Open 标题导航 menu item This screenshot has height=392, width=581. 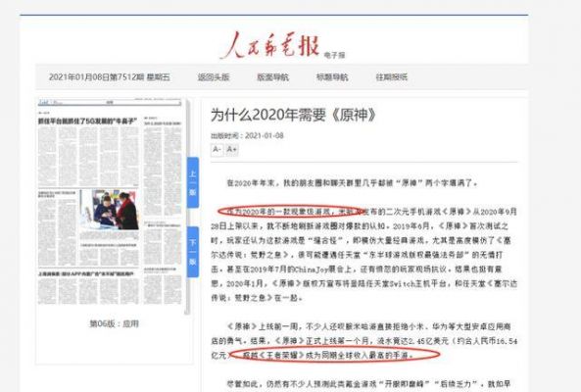click(x=332, y=77)
